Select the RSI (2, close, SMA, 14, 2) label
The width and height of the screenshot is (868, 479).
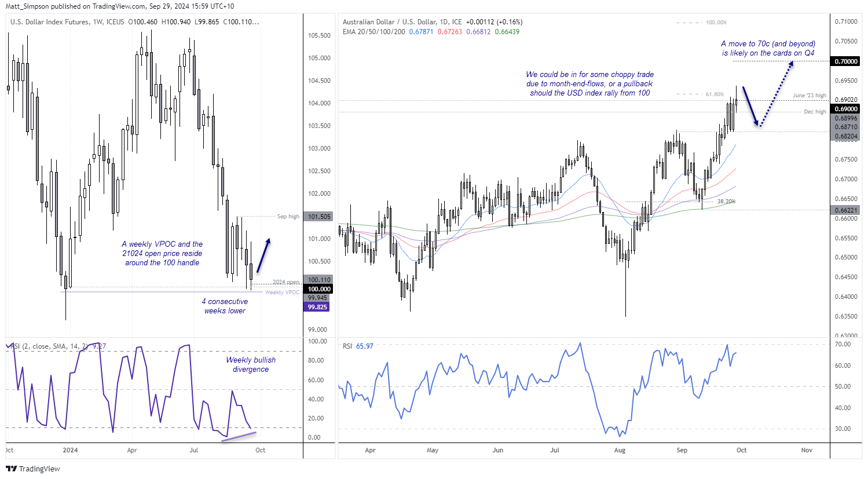[x=49, y=346]
